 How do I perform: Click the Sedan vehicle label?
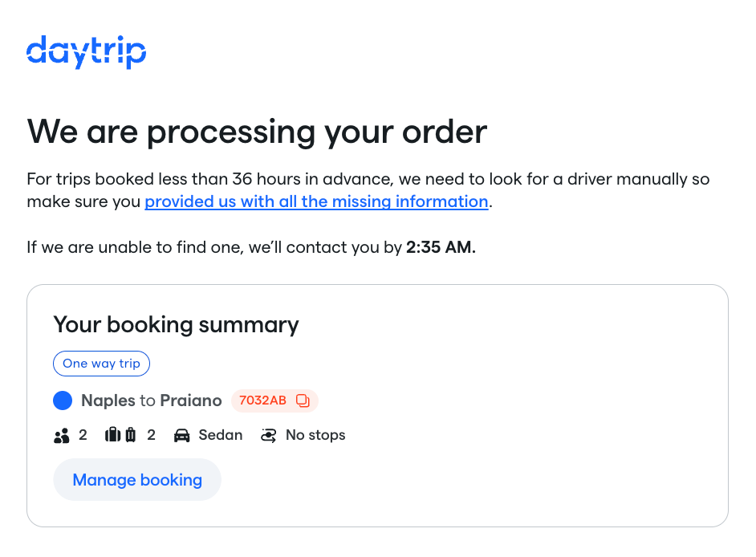pyautogui.click(x=221, y=435)
